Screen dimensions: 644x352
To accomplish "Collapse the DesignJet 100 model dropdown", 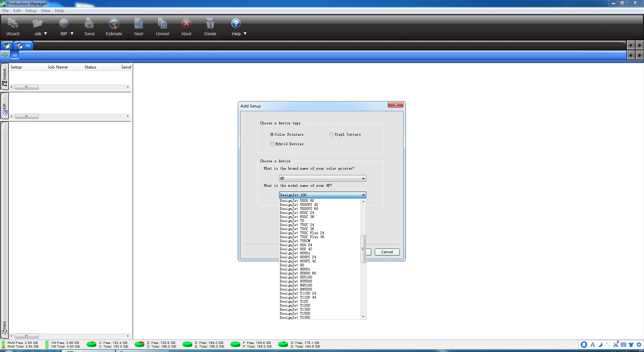I will pyautogui.click(x=363, y=195).
